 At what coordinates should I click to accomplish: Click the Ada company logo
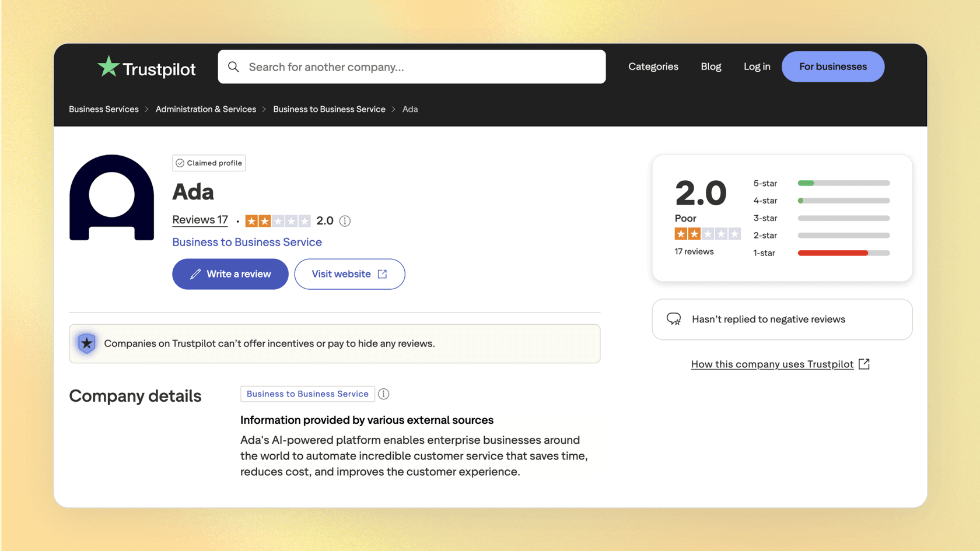point(111,197)
